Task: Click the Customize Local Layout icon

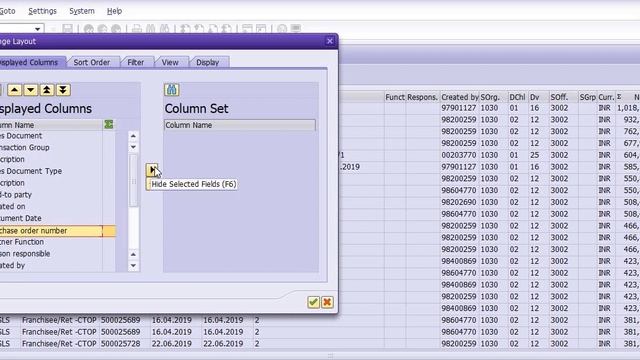Action: click(x=296, y=29)
